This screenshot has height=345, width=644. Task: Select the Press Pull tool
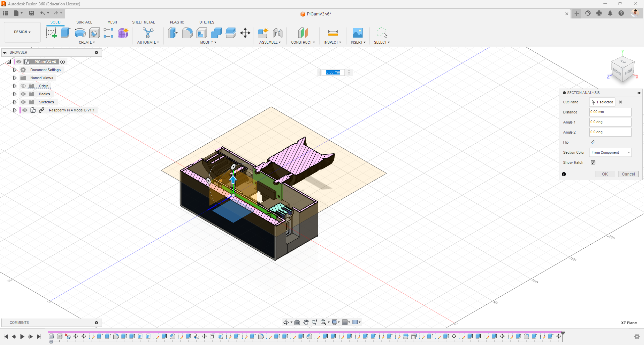point(173,33)
